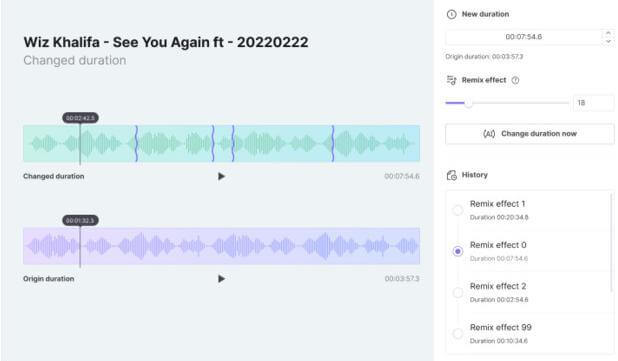The height and width of the screenshot is (361, 618).
Task: Select Remix effect 2 radio button
Action: pyautogui.click(x=458, y=292)
